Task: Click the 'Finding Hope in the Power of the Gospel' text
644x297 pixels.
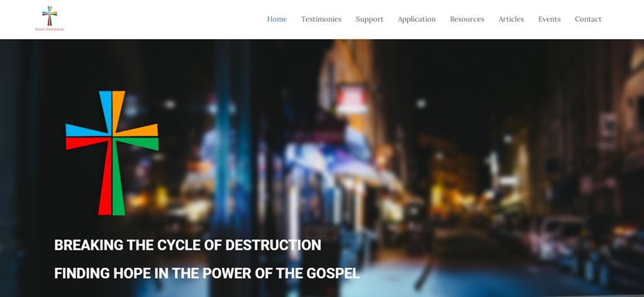Action: (207, 273)
